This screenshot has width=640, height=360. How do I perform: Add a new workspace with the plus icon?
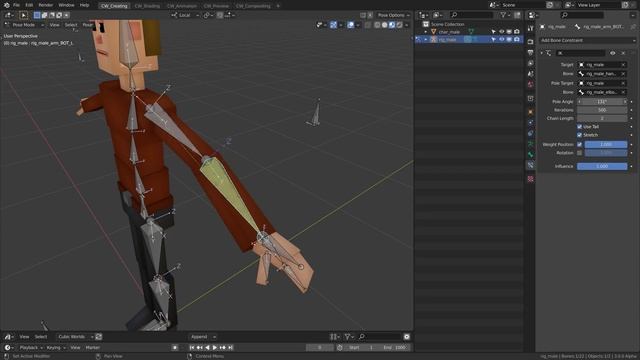click(278, 6)
